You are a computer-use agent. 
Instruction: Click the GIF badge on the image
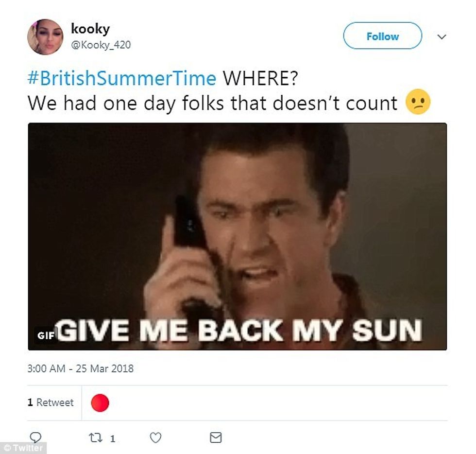click(x=46, y=335)
